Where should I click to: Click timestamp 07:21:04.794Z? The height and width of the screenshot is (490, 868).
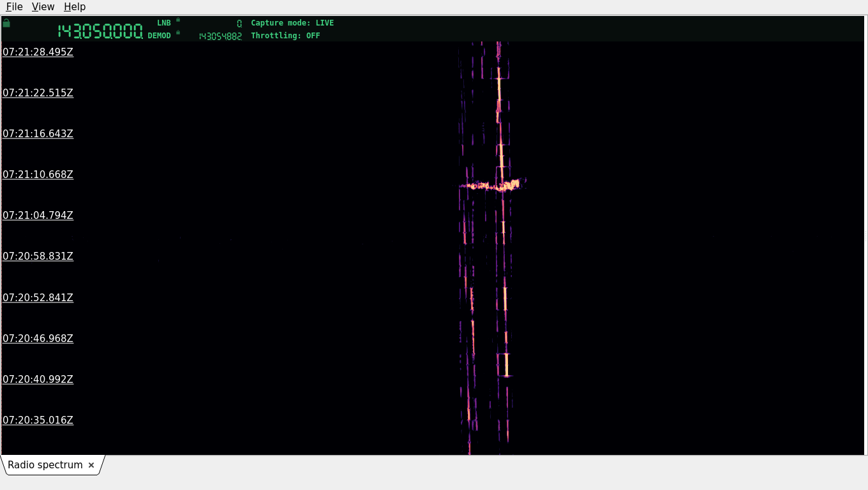click(x=38, y=216)
